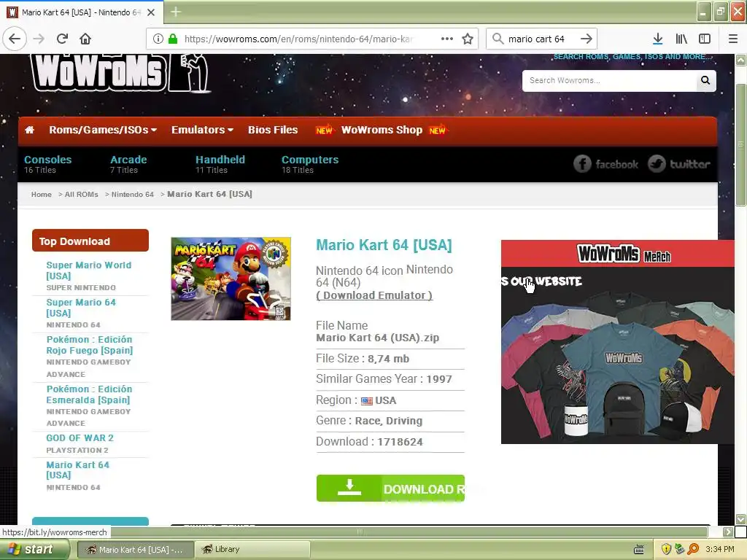The image size is (747, 560).
Task: Click the green Download ROM button
Action: point(390,488)
